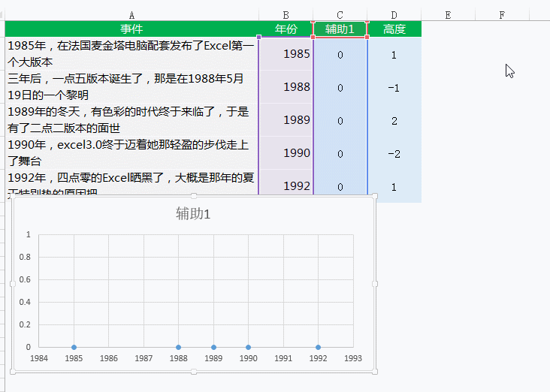Click vertical axis label 0.8
Viewport: 550px width, 392px height.
(25, 257)
